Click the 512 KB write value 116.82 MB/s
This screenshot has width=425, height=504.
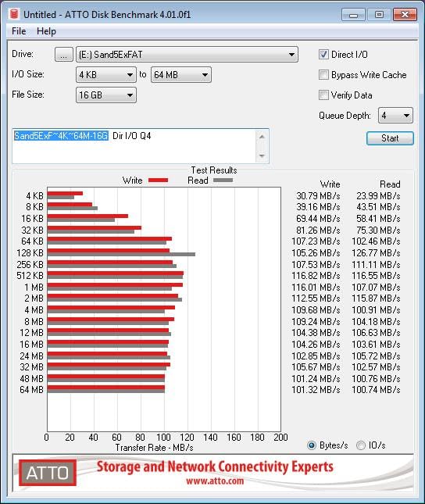316,276
